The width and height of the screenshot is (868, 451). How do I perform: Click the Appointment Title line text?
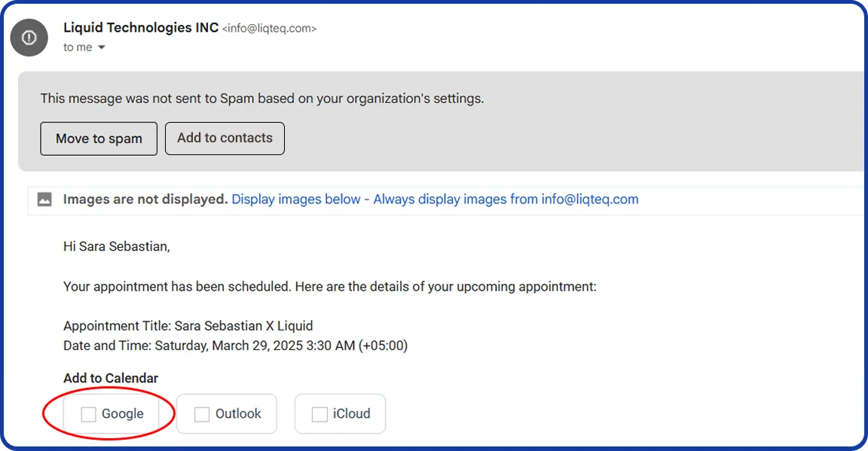188,326
